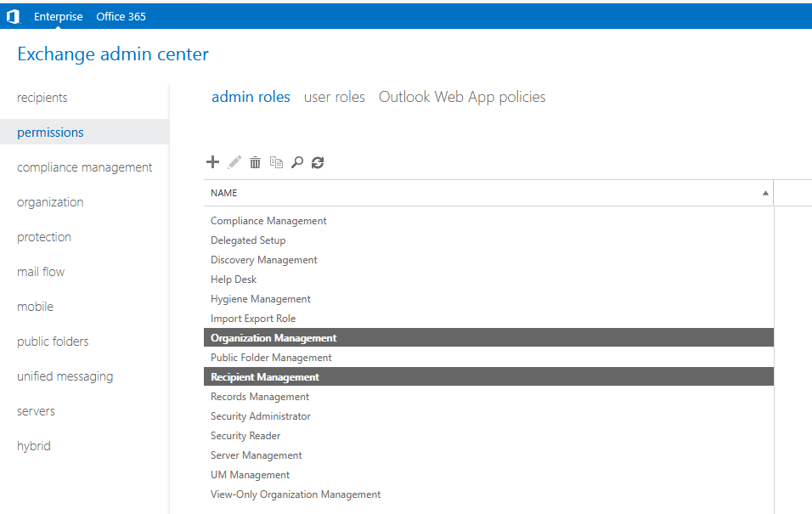Click the Exchange admin center title
This screenshot has width=812, height=514.
coord(113,54)
